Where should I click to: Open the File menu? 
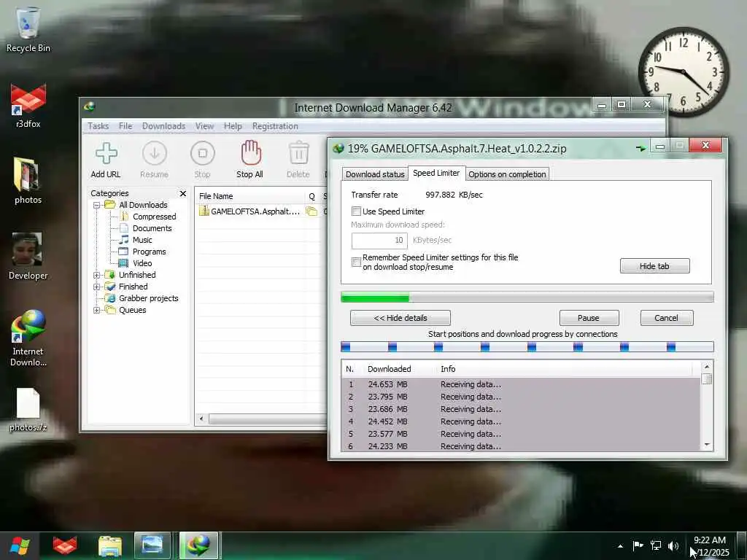(125, 126)
